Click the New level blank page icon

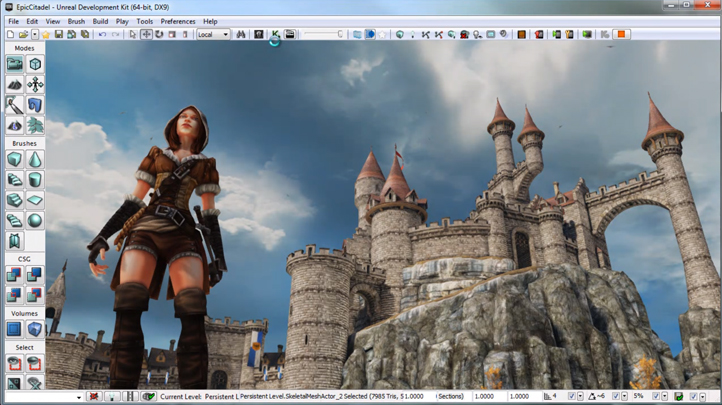[x=10, y=35]
